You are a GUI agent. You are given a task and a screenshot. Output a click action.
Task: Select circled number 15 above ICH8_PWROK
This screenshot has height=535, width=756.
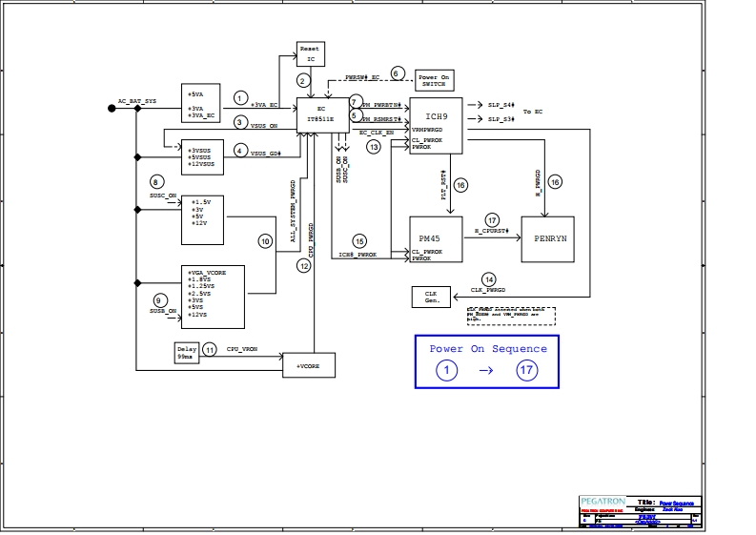click(359, 241)
